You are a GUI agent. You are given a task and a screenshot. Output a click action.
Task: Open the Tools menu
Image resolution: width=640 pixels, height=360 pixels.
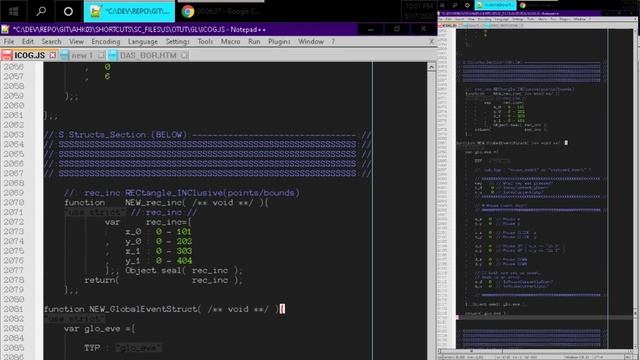point(205,42)
